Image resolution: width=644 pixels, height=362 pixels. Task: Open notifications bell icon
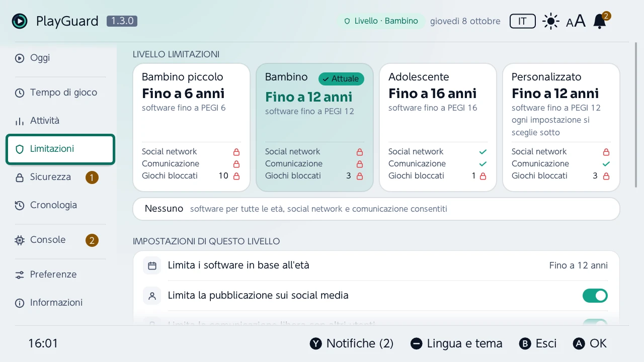click(600, 21)
